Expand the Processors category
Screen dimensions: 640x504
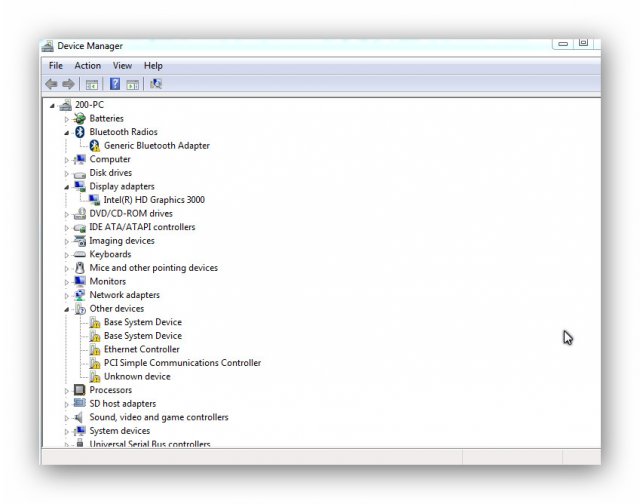(67, 391)
